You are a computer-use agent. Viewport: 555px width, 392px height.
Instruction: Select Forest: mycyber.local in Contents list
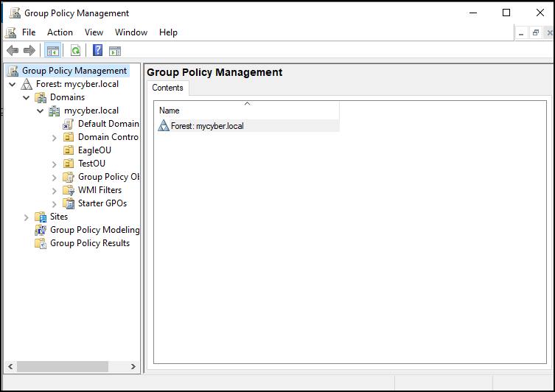(207, 126)
